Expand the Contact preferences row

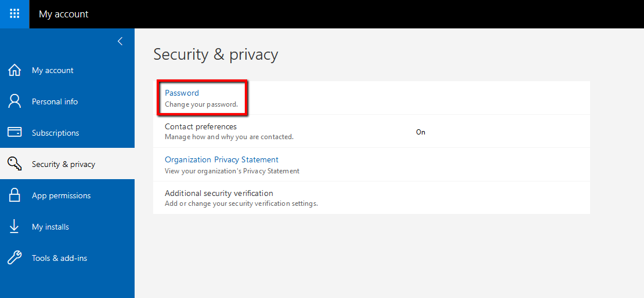[371, 131]
